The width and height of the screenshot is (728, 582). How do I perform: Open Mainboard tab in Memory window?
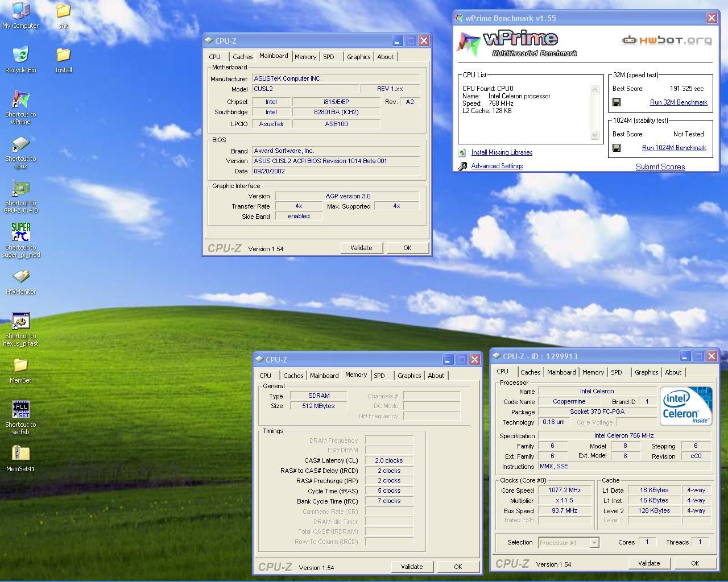coord(324,376)
